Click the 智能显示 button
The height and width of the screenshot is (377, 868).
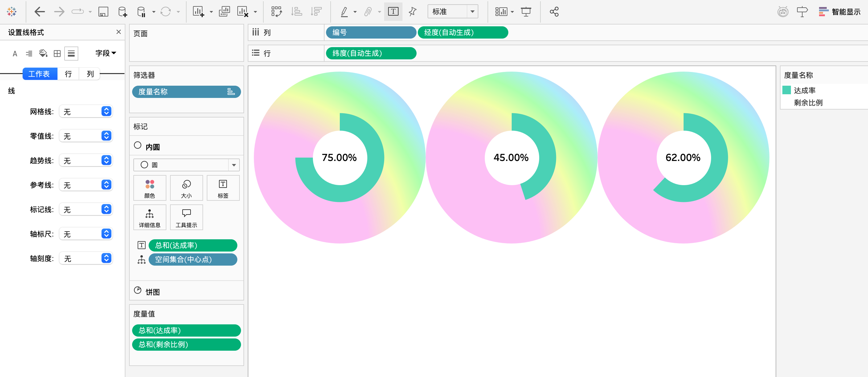click(x=839, y=12)
